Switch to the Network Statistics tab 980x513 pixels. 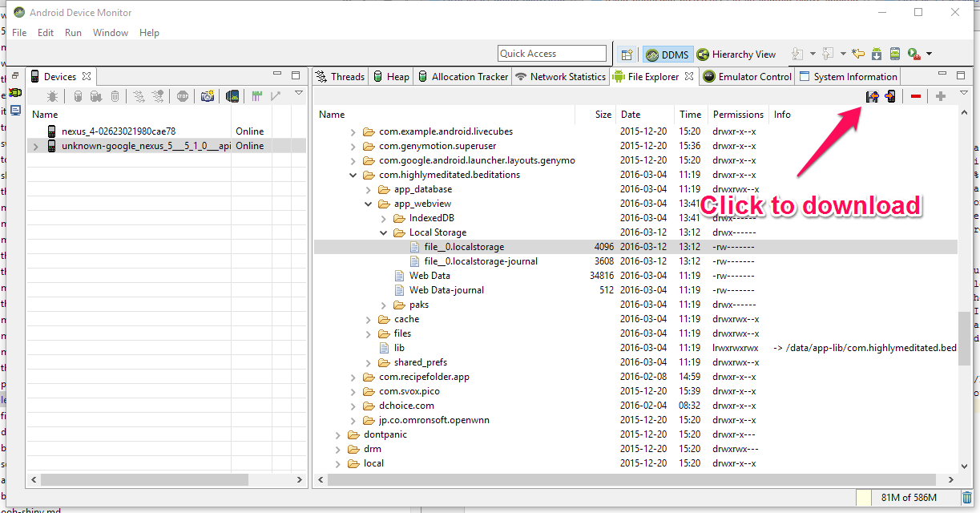[x=560, y=77]
